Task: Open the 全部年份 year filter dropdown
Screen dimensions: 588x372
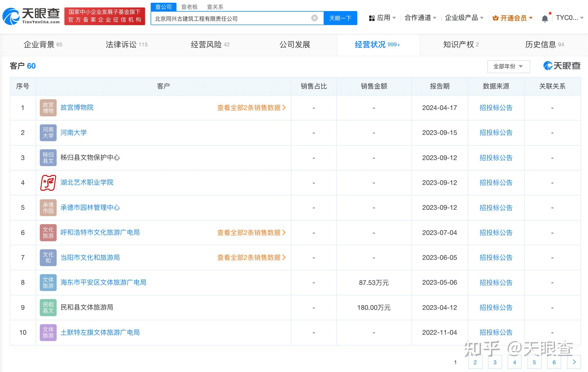Action: pos(508,66)
